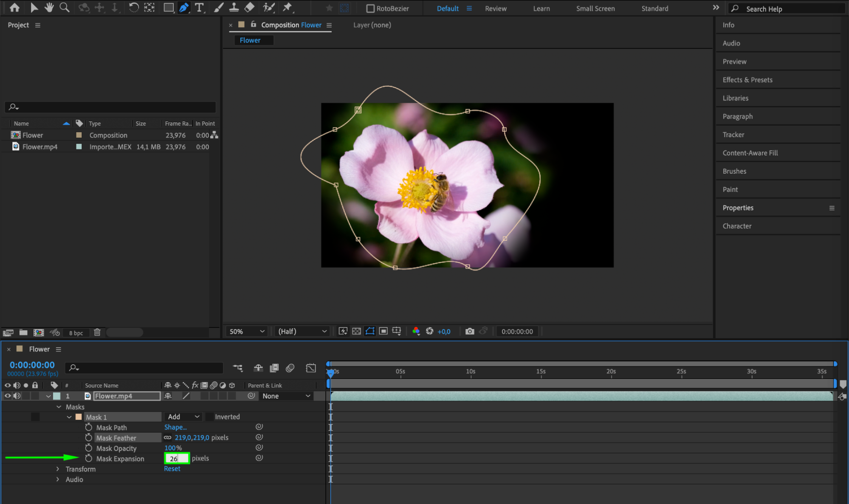This screenshot has width=849, height=504.
Task: Select the Rectangle shape tool
Action: pyautogui.click(x=169, y=7)
